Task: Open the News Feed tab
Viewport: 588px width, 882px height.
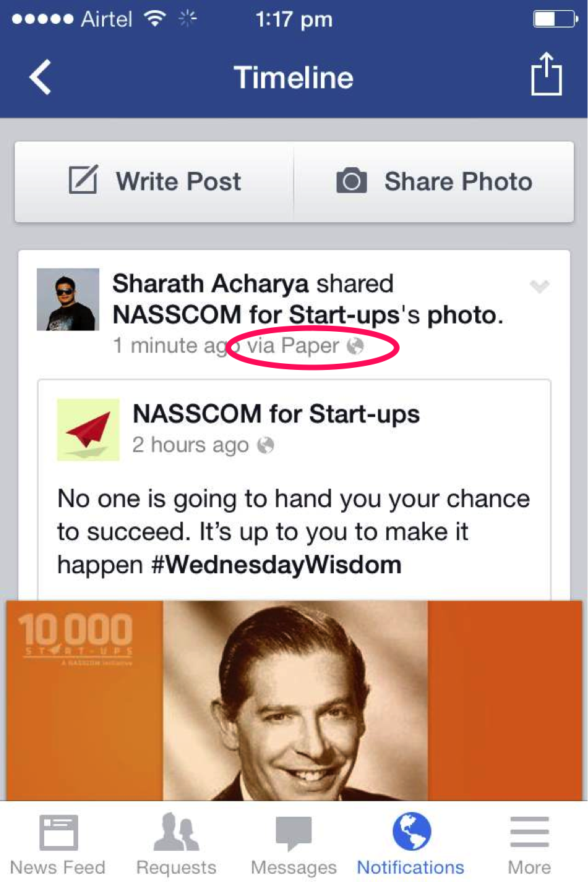Action: (x=58, y=844)
